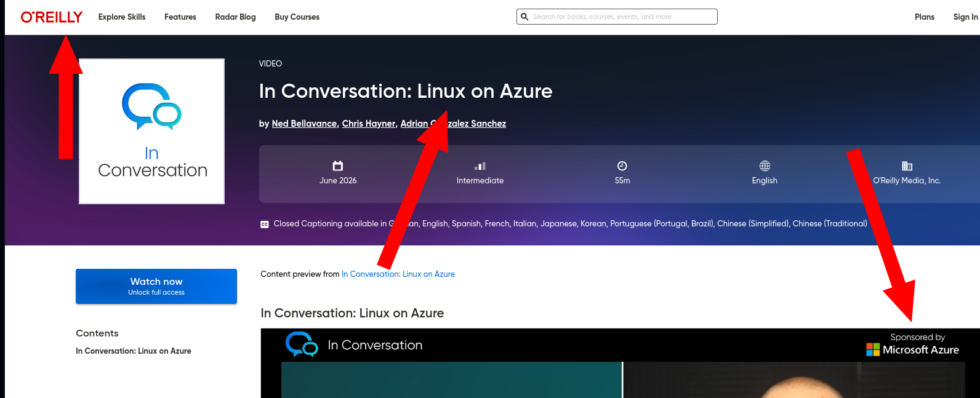Screen dimensions: 980x398
Task: Click 'In Conversation' text in video header
Action: coord(375,345)
